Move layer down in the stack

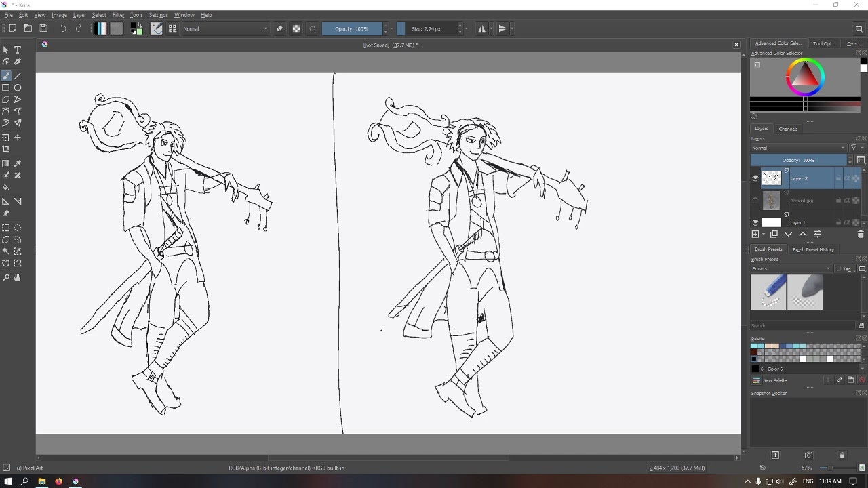coord(788,234)
